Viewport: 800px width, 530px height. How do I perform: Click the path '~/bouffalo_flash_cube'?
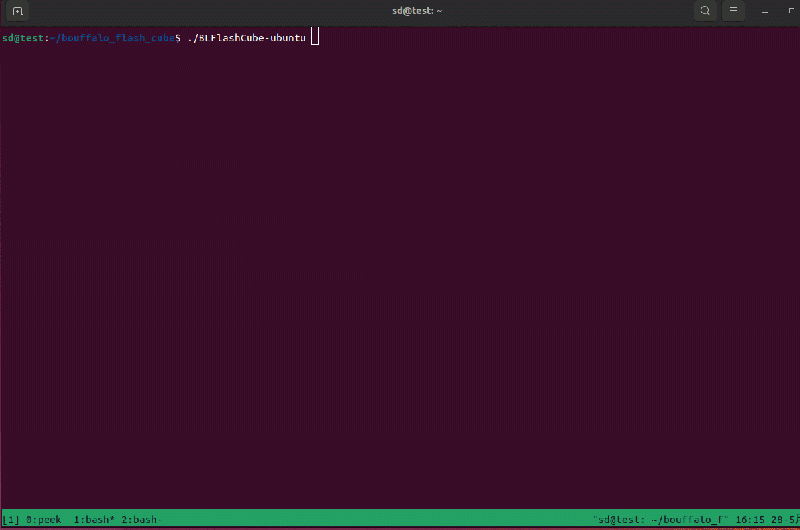(x=112, y=38)
